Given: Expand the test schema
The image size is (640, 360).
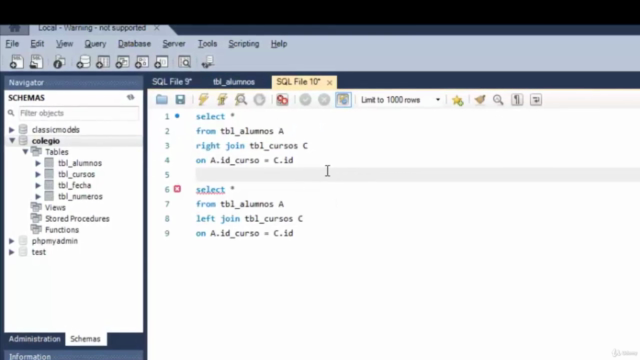Looking at the screenshot, I should coord(12,252).
